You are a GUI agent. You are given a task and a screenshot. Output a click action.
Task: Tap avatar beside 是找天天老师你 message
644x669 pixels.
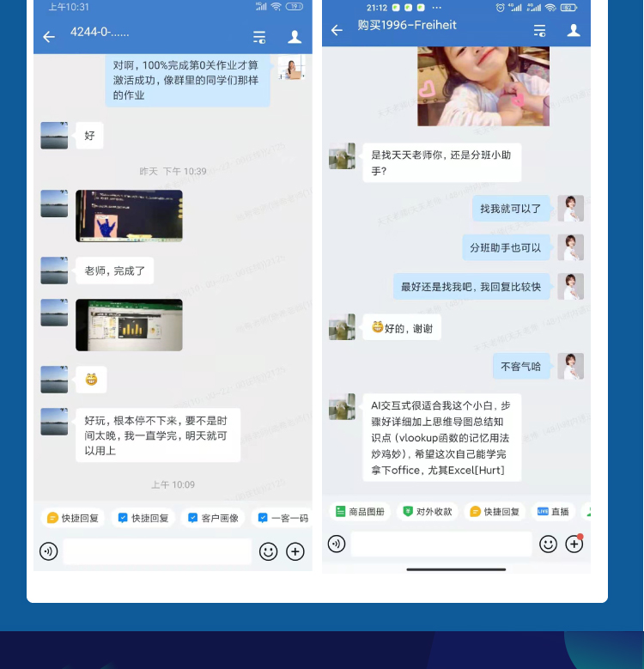pos(342,156)
